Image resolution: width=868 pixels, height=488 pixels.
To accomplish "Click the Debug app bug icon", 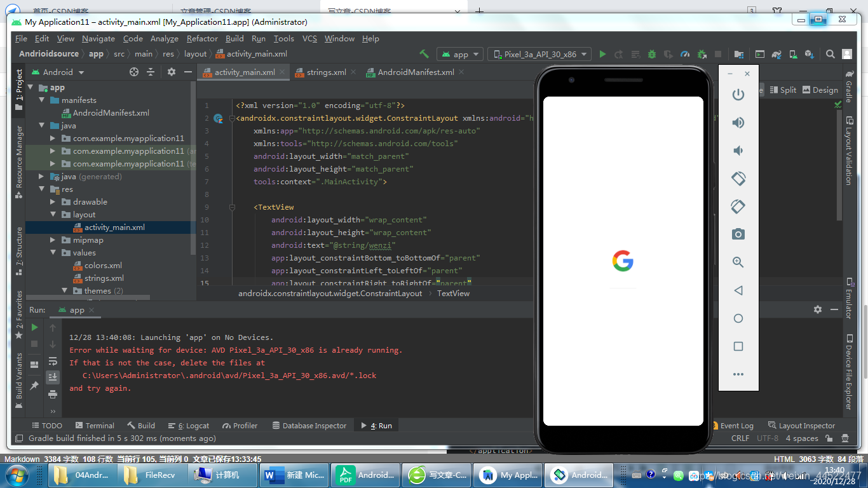I will [x=653, y=54].
